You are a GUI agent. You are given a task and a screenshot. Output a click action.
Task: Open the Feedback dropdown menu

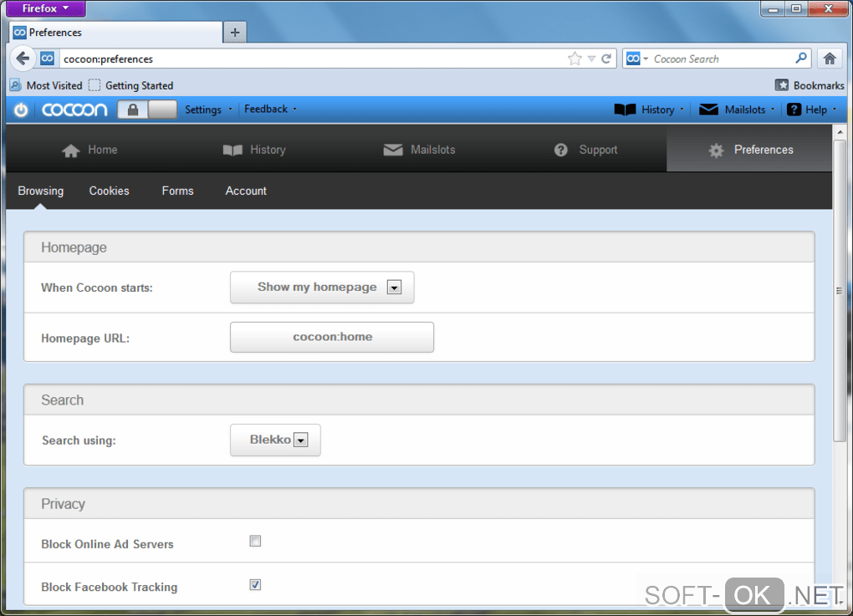pyautogui.click(x=270, y=109)
